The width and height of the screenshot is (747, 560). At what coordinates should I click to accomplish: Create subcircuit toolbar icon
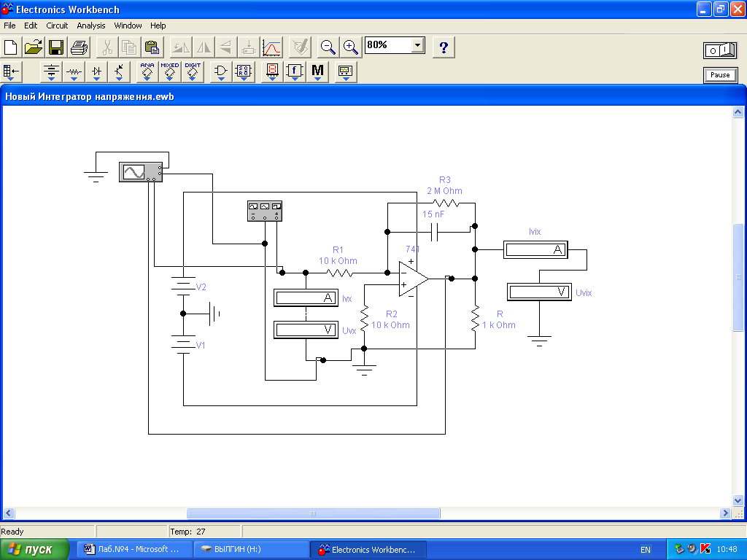click(249, 47)
